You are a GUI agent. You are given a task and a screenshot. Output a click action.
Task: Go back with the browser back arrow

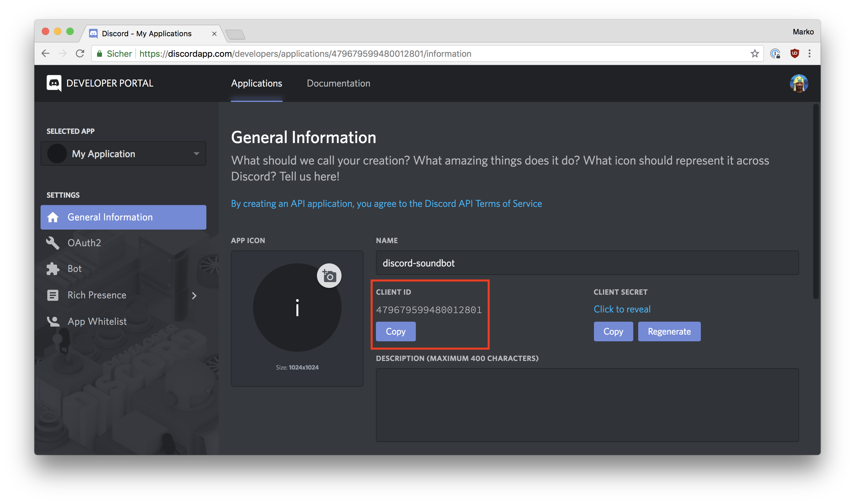click(45, 54)
